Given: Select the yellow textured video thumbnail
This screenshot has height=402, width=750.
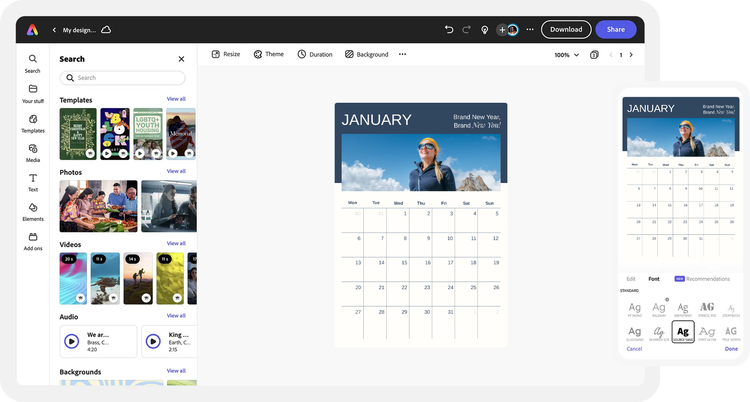Looking at the screenshot, I should click(x=170, y=278).
